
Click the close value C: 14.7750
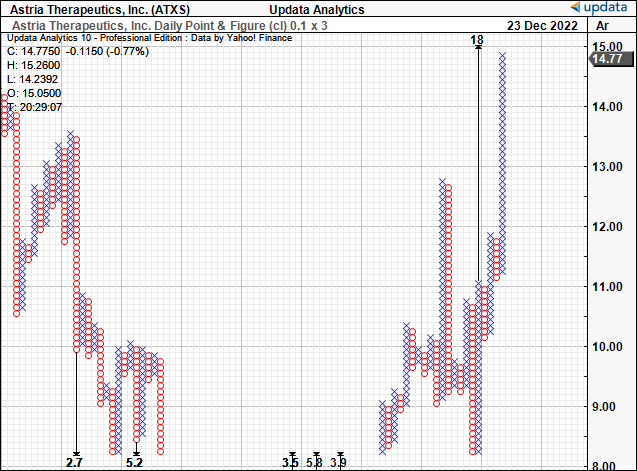click(x=33, y=52)
